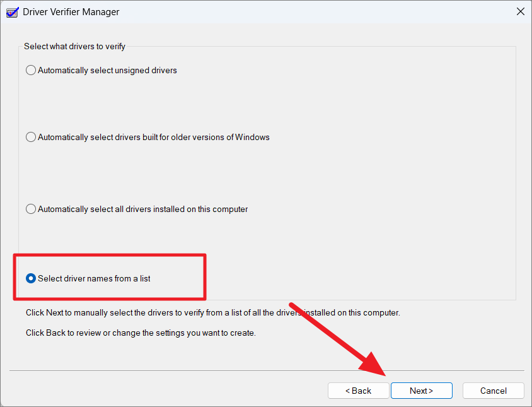532x407 pixels.
Task: Select the unsigned drivers radio button circle
Action: tap(31, 70)
